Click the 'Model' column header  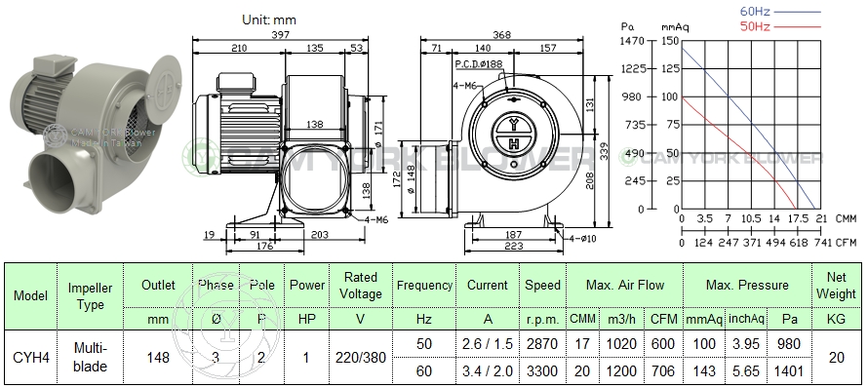tap(30, 295)
